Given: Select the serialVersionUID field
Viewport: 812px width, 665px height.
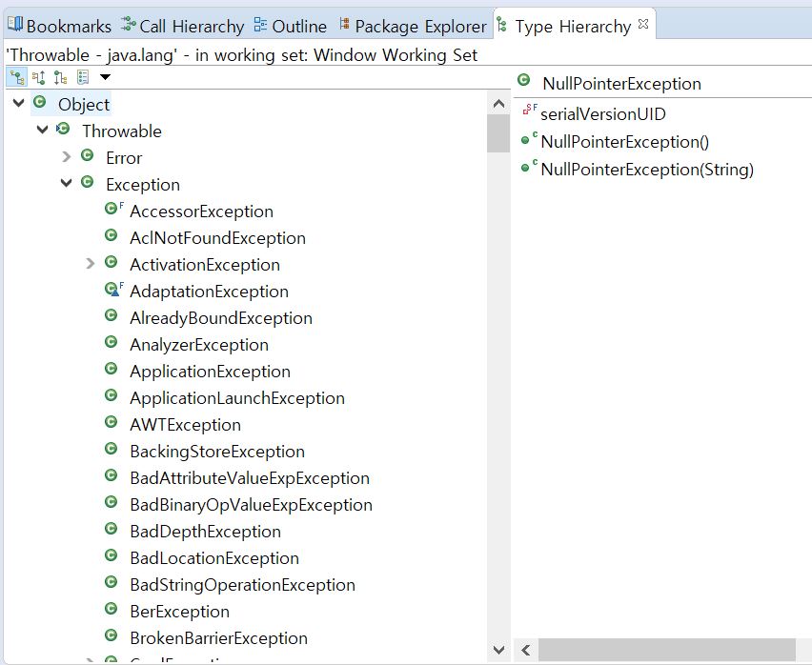Looking at the screenshot, I should [602, 114].
